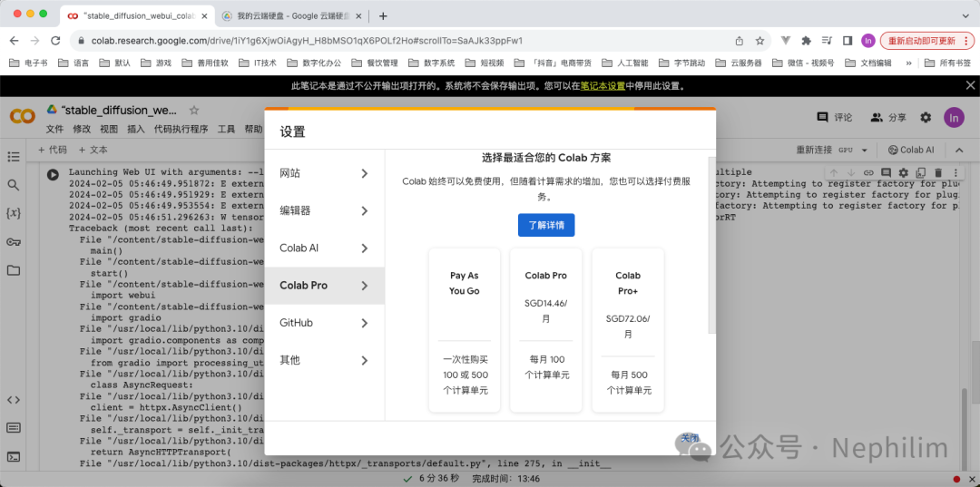Open more cell actions three-dot menu
Image resolution: width=980 pixels, height=487 pixels.
pyautogui.click(x=955, y=172)
